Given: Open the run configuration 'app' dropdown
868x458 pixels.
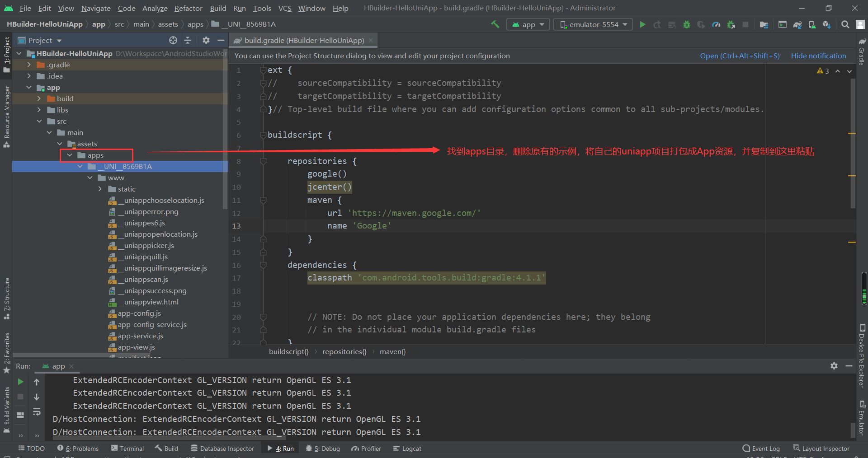Looking at the screenshot, I should coord(528,24).
